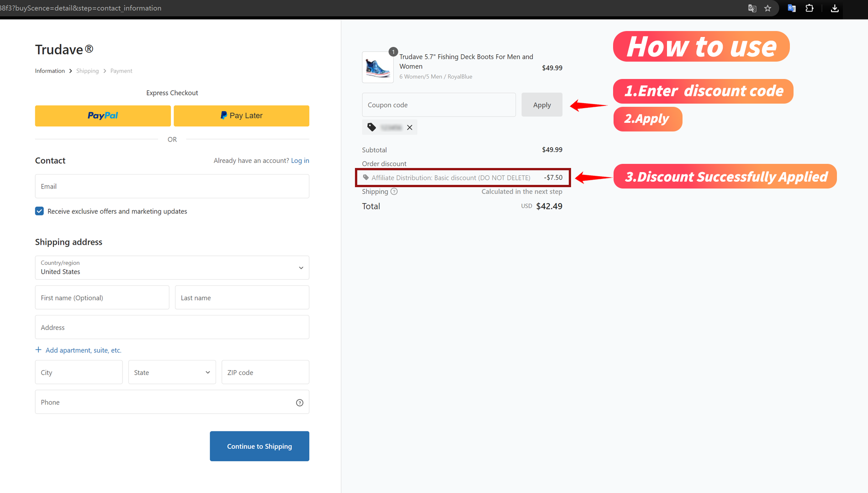The image size is (868, 493).
Task: Click the browser address bar URL text
Action: pos(80,8)
